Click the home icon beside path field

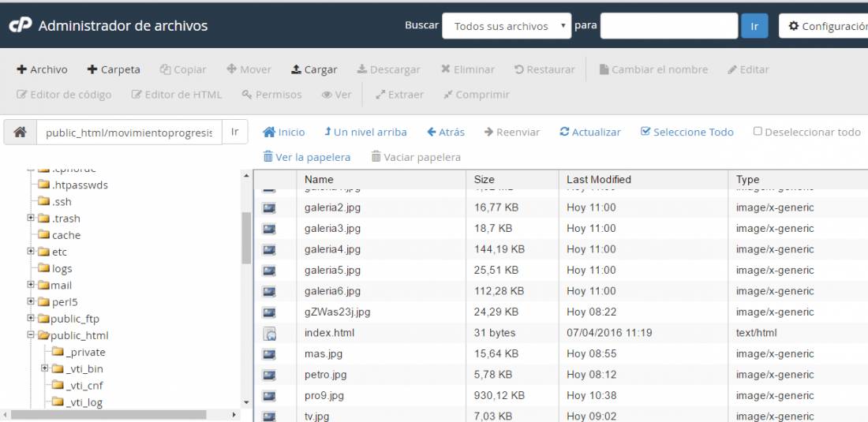coord(21,133)
